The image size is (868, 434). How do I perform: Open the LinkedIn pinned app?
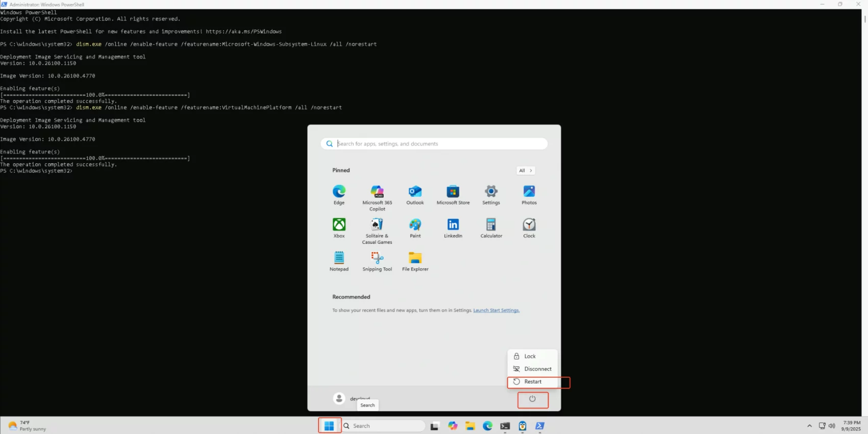tap(453, 228)
